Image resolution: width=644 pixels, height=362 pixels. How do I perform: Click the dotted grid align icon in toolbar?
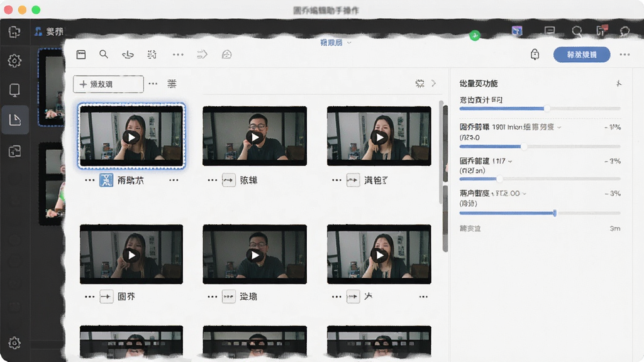tap(152, 55)
